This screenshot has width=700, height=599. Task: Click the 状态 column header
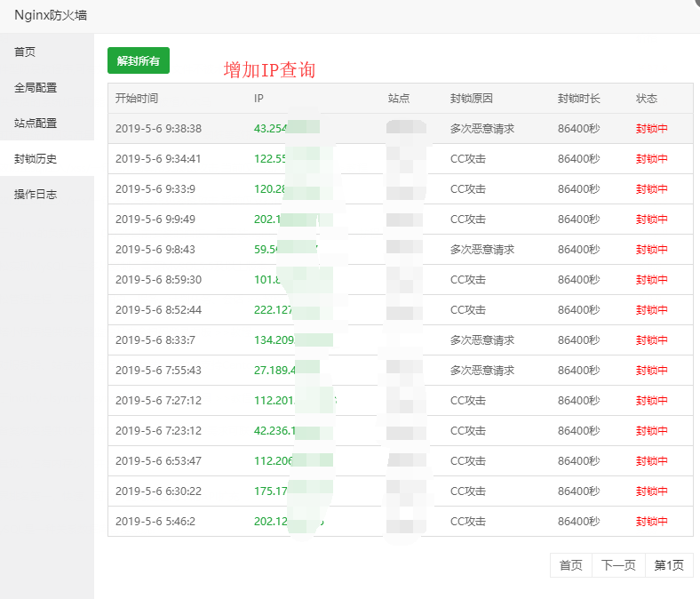[647, 99]
